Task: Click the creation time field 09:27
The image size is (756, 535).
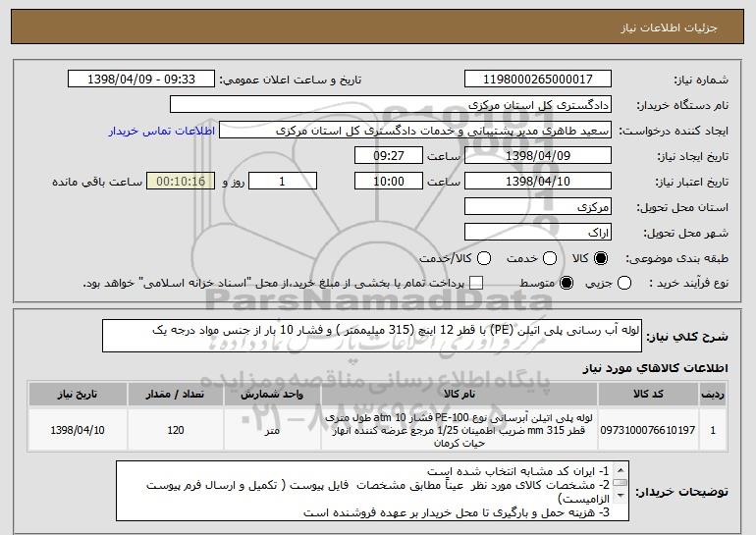Action: coord(389,156)
